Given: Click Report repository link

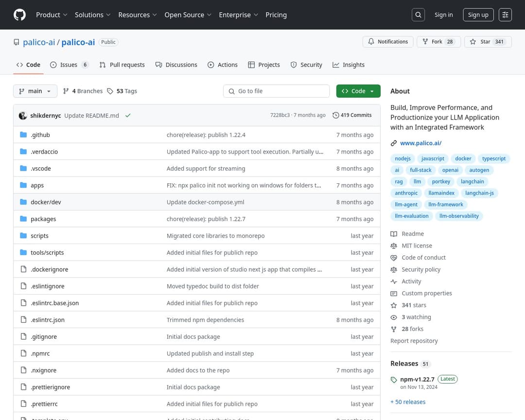Looking at the screenshot, I should pos(414,341).
